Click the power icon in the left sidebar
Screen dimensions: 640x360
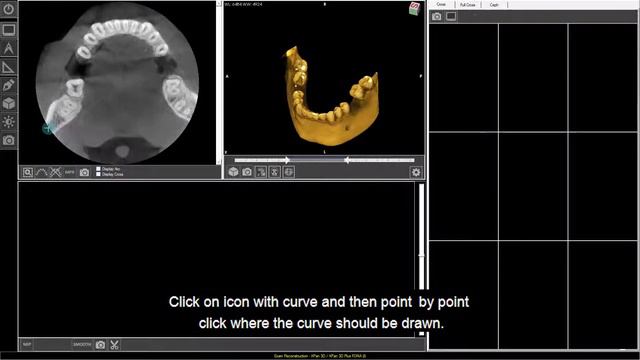8,9
